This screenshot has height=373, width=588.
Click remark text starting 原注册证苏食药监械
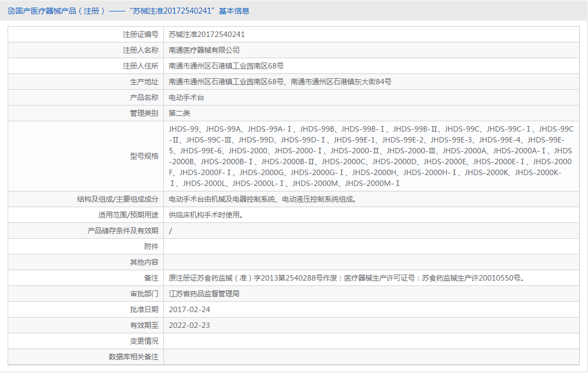pos(347,278)
